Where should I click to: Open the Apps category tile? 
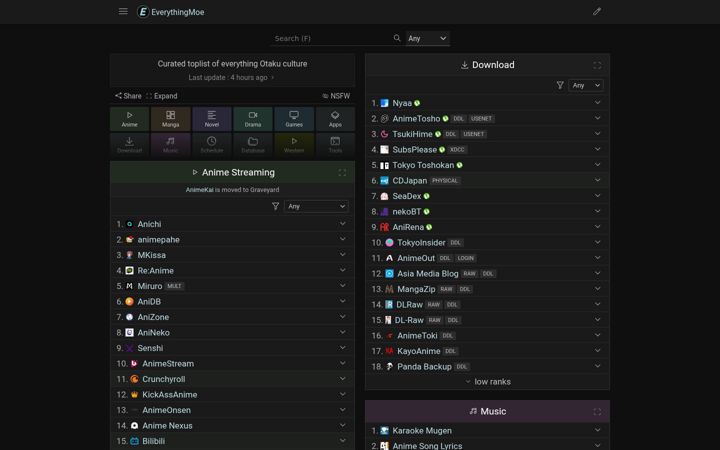(x=335, y=119)
